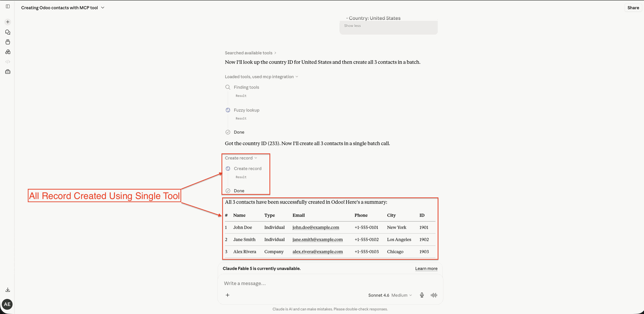
Task: Click the Share button
Action: coord(633,8)
